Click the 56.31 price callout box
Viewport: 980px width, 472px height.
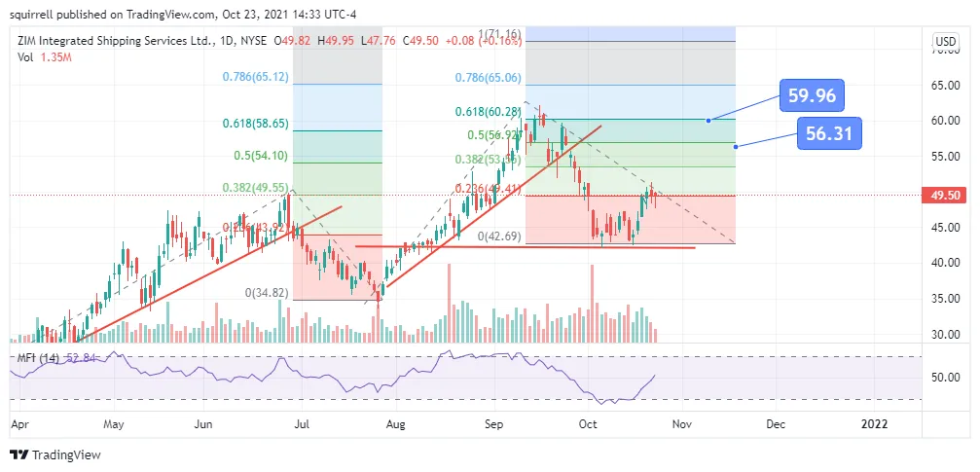tap(829, 133)
